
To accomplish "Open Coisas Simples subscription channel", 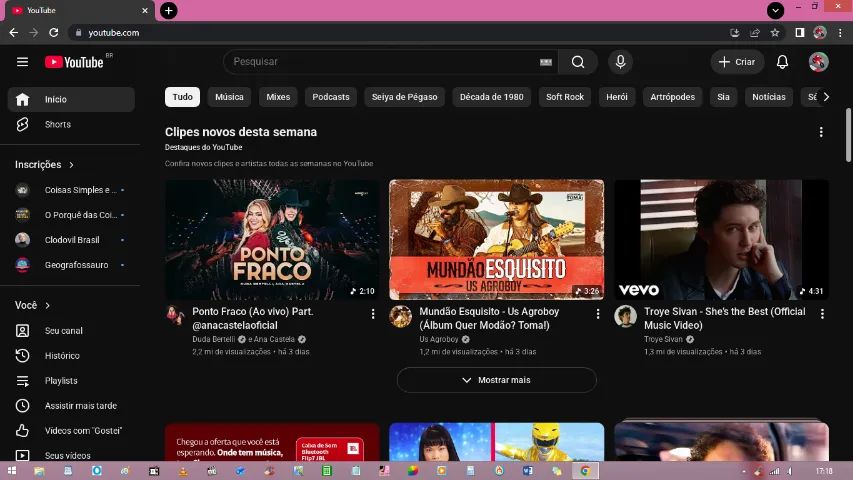I will click(71, 190).
